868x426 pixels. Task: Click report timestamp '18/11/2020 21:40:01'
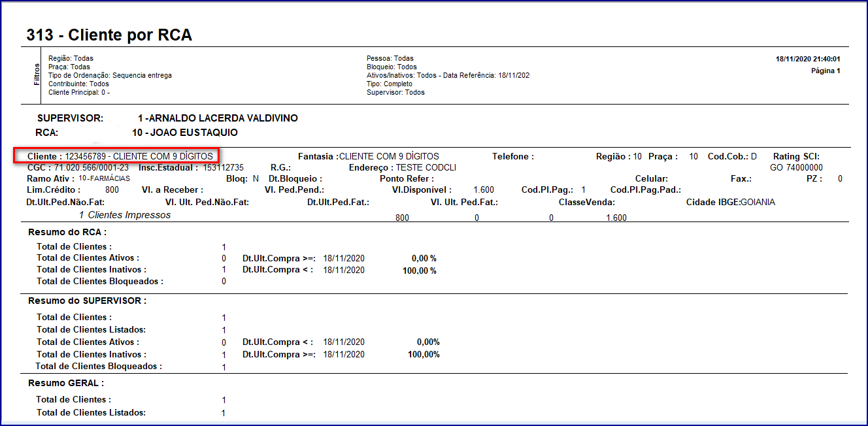[x=808, y=59]
